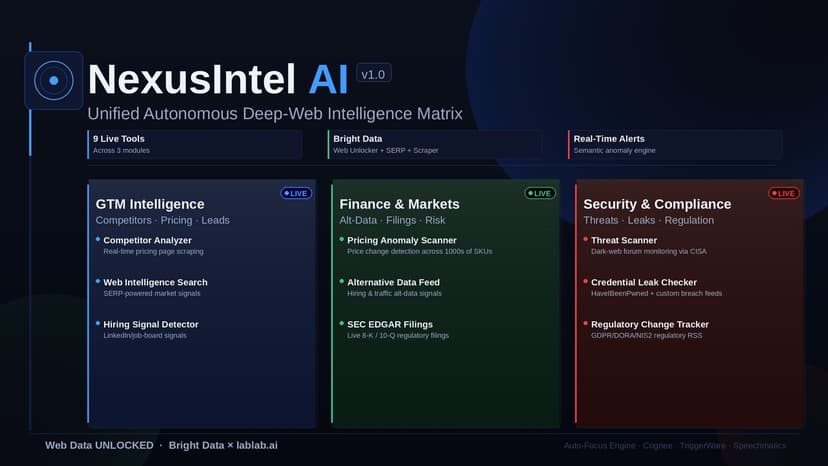
Task: Click 'Live 8-K / 10-Q regulatory filings' text
Action: point(398,335)
